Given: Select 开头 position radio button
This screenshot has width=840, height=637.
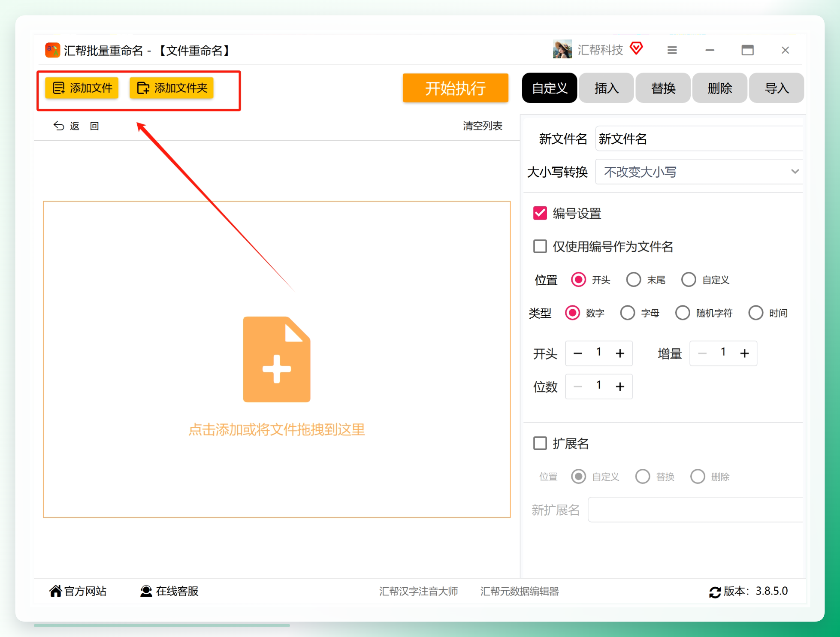Looking at the screenshot, I should pyautogui.click(x=578, y=280).
